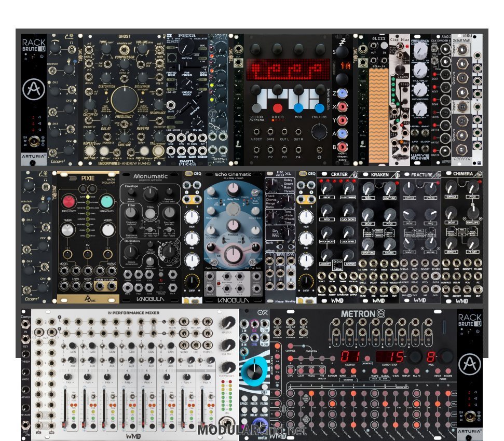Image resolution: width=504 pixels, height=441 pixels.
Task: Flip the top toggle switch on Clep Diaz
Action: click(x=400, y=47)
